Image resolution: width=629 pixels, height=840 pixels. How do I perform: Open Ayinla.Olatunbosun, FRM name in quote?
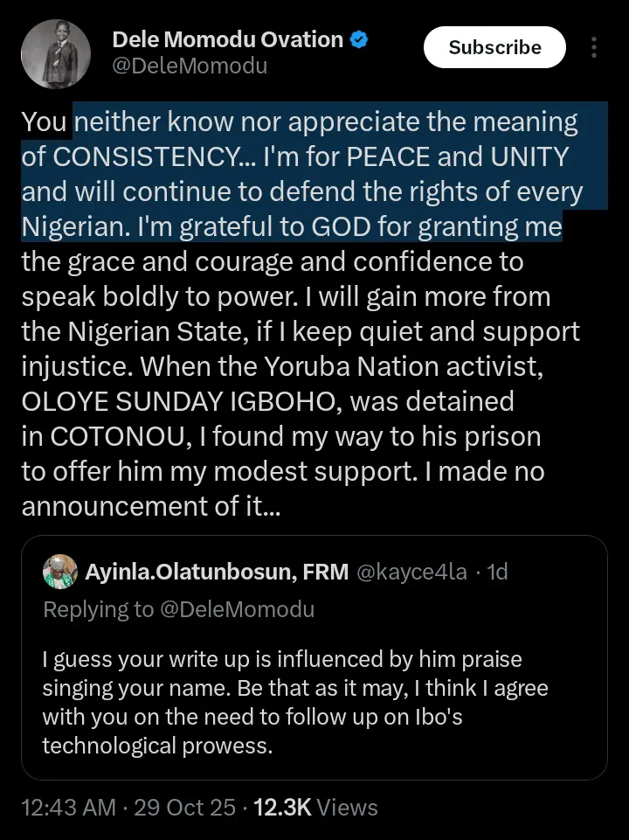pos(217,573)
